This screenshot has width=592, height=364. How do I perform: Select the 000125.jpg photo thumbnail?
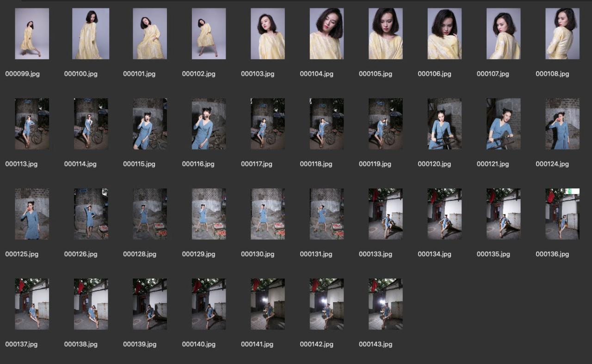(x=32, y=214)
